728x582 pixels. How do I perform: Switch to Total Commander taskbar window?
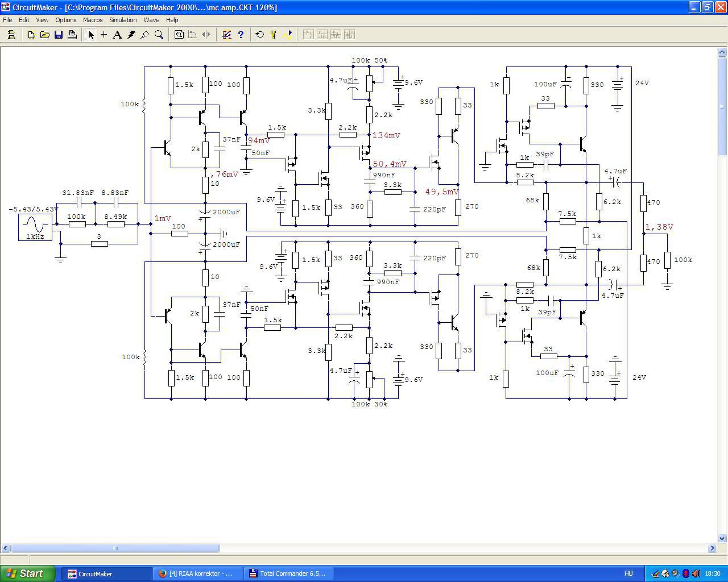[288, 573]
